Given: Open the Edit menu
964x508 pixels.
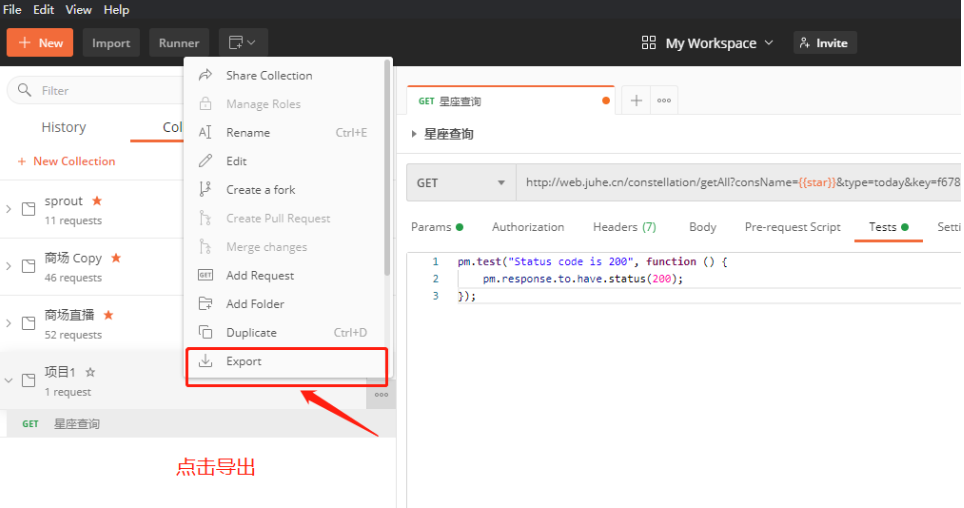Looking at the screenshot, I should point(43,10).
